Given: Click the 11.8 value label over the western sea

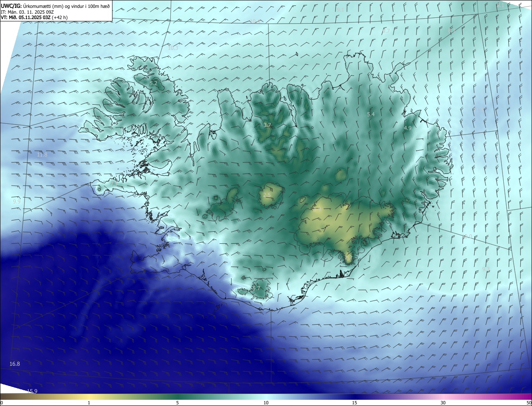Looking at the screenshot, I should (x=42, y=155).
